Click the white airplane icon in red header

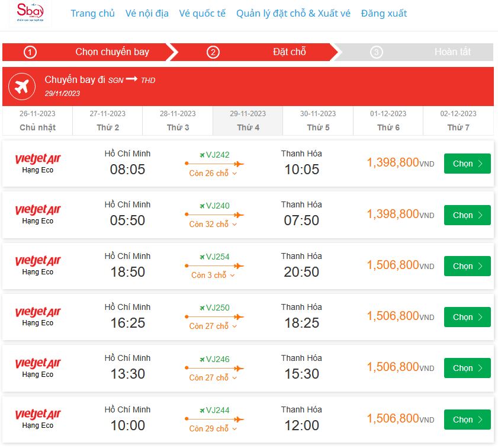tap(22, 87)
